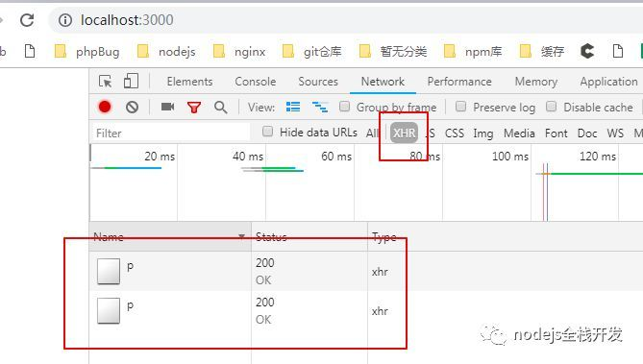Check Hide data URLs
Screen dimensions: 643x364
pyautogui.click(x=267, y=132)
